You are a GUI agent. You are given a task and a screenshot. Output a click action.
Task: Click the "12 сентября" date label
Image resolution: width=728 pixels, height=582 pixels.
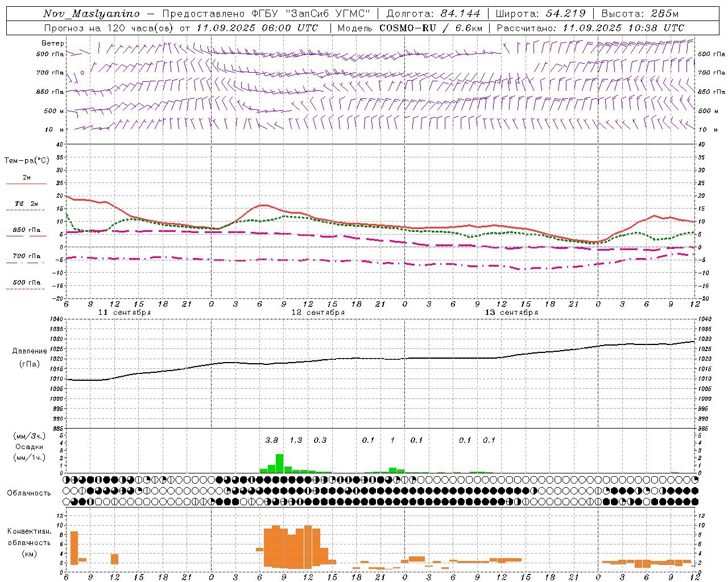[x=318, y=313]
